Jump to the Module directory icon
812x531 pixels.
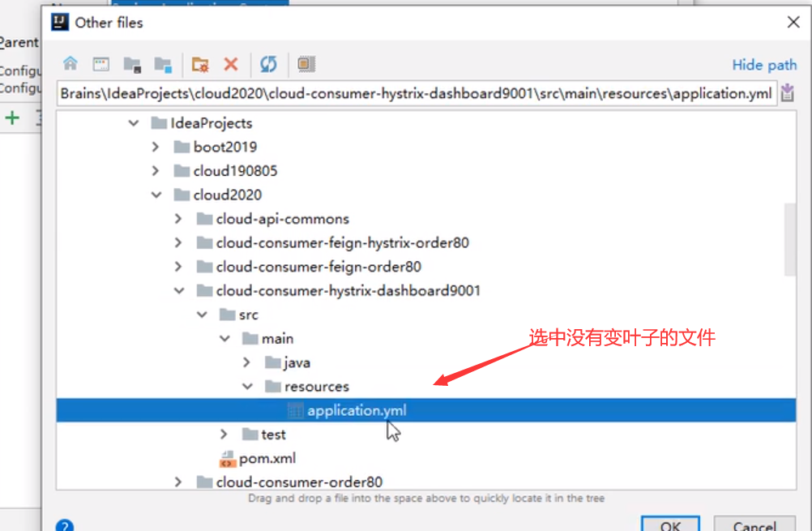(163, 65)
